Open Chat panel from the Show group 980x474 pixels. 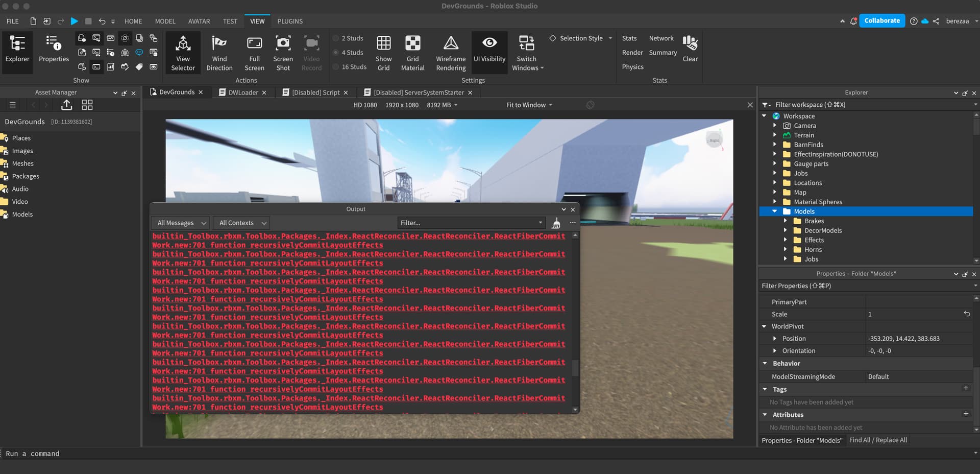tap(139, 53)
